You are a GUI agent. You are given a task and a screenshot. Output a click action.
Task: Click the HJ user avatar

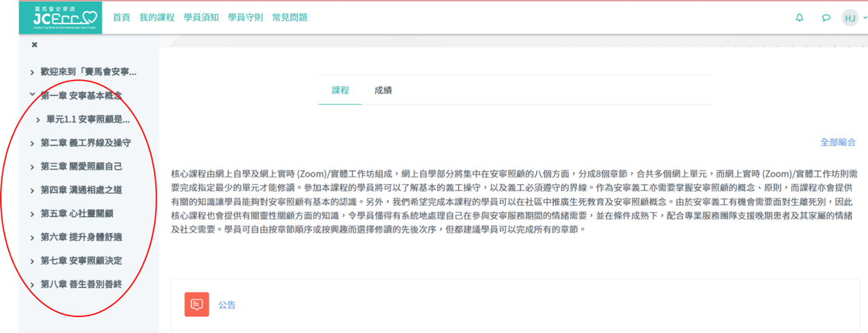849,18
